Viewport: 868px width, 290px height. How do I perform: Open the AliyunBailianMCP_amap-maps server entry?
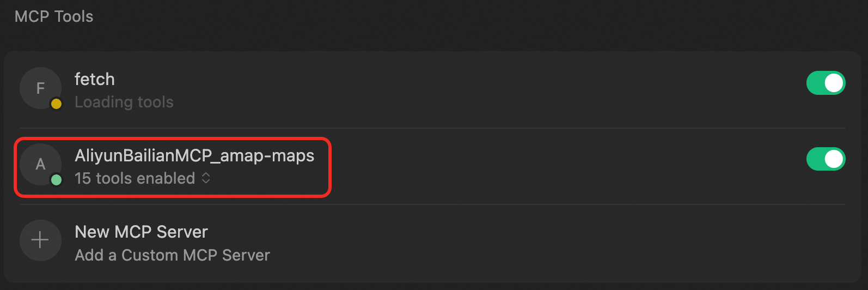[194, 156]
